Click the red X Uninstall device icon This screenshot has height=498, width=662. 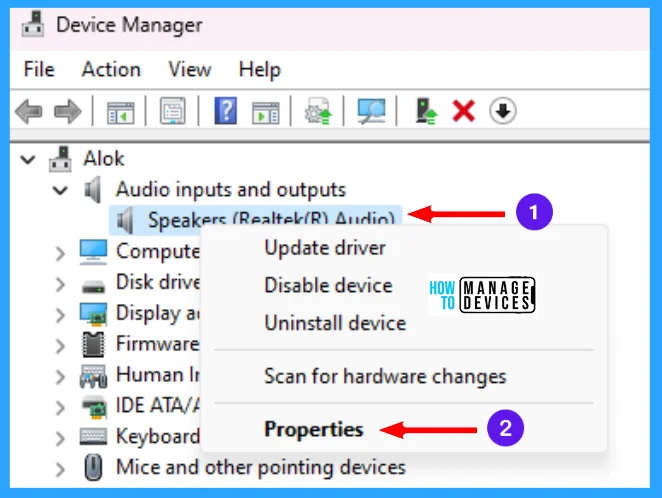tap(464, 111)
